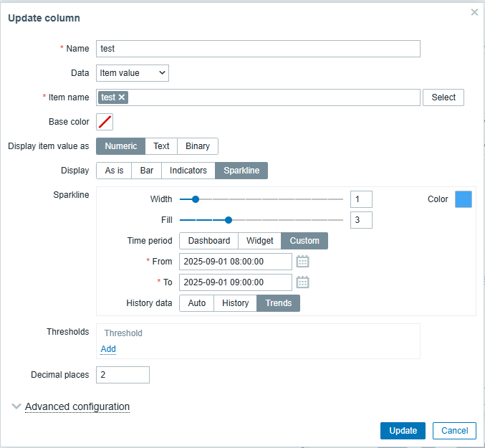Click the Decimal places input field

point(123,375)
